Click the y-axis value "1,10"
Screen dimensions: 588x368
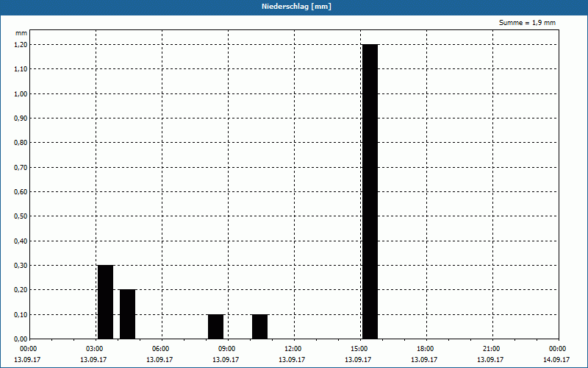[x=21, y=69]
